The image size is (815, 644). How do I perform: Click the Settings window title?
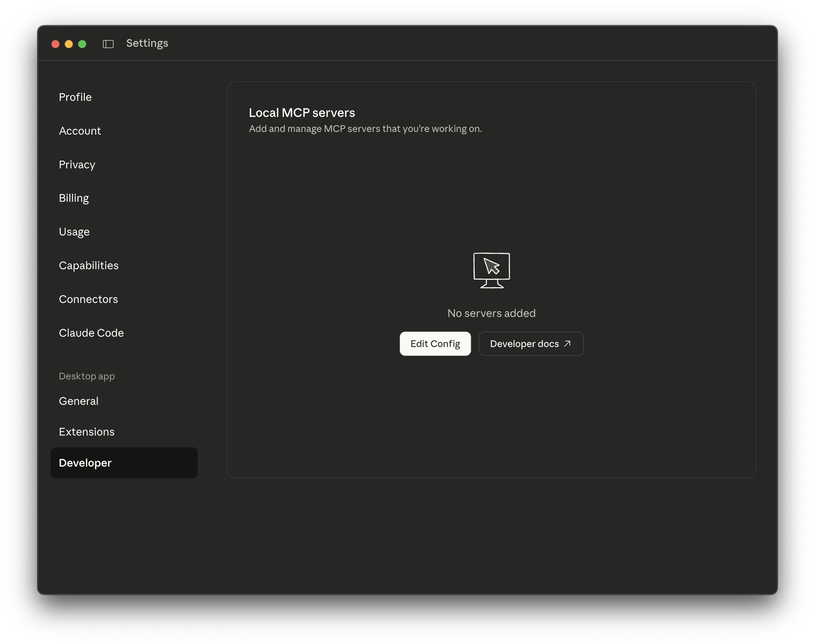click(147, 43)
